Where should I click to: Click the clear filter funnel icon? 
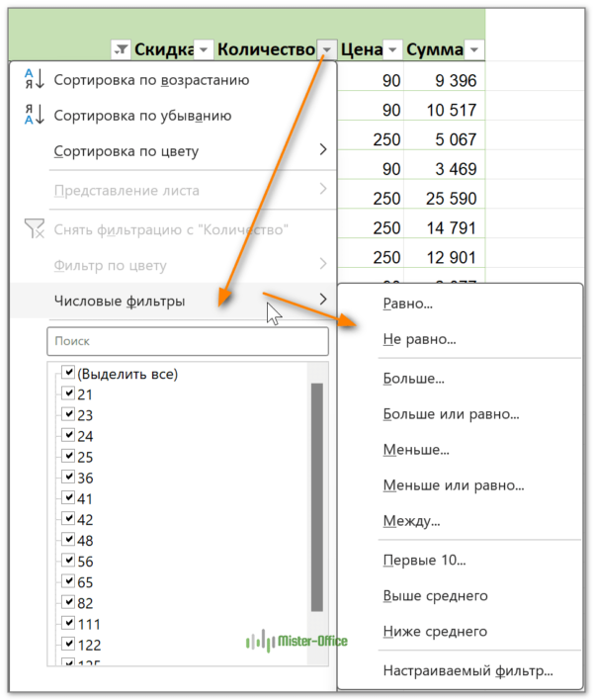click(34, 229)
